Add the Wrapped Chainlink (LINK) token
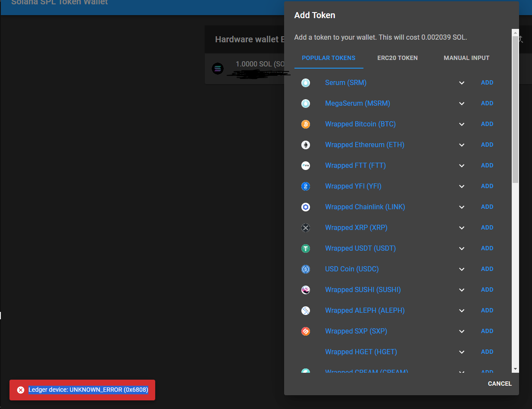The height and width of the screenshot is (409, 532). pyautogui.click(x=487, y=207)
